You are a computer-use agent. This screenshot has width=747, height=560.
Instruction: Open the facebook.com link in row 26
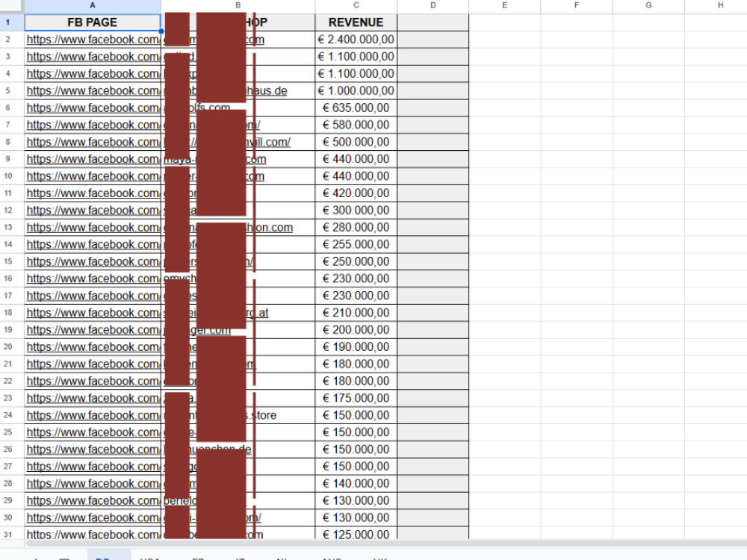pos(93,449)
